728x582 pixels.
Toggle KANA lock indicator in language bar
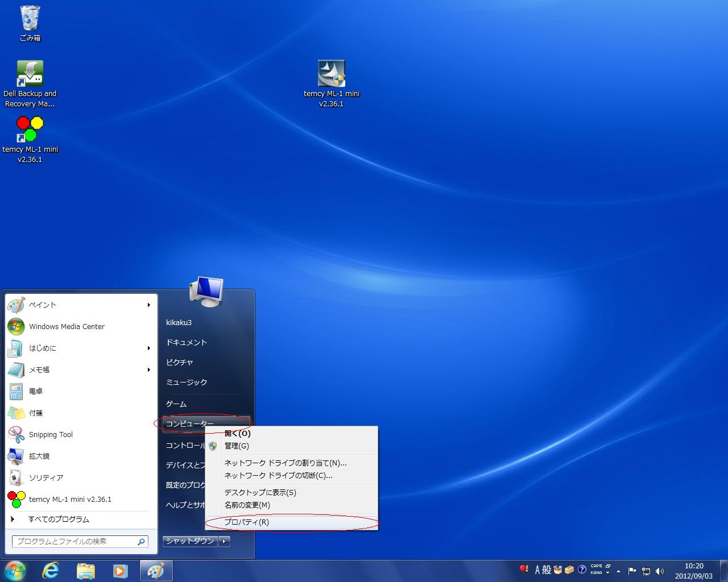coord(596,573)
